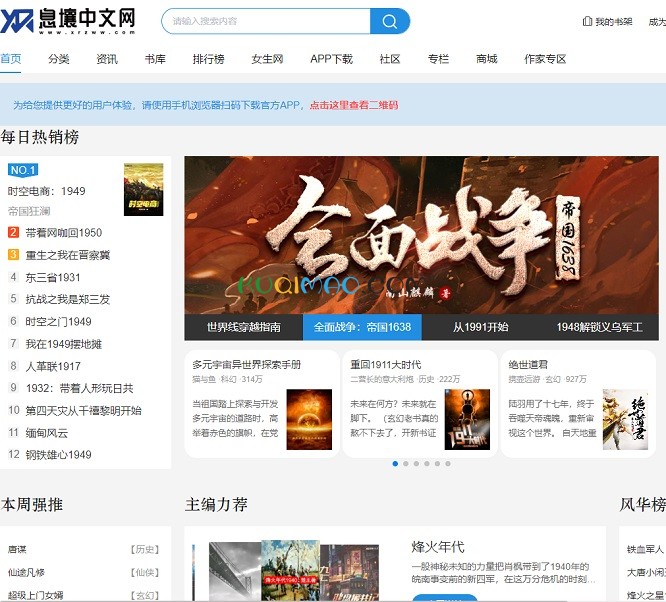Click the 多元宇宙异世界探索手册 cover image
This screenshot has height=602, width=666.
tap(309, 419)
